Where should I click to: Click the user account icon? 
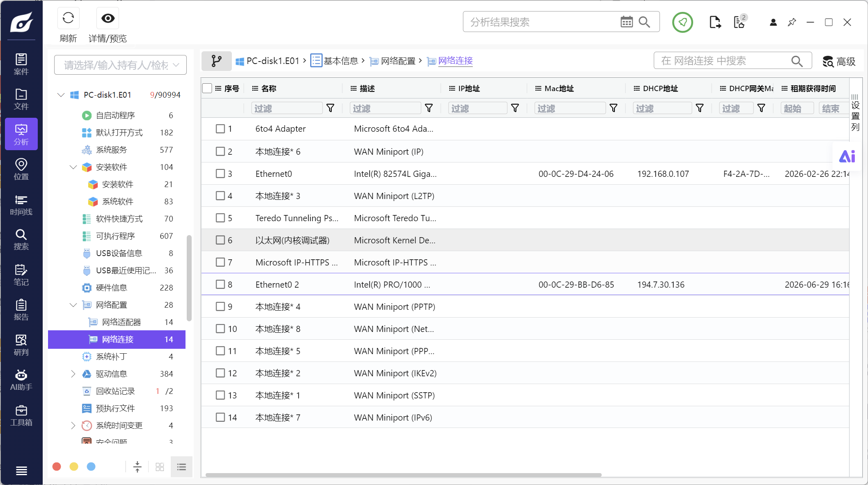point(773,22)
